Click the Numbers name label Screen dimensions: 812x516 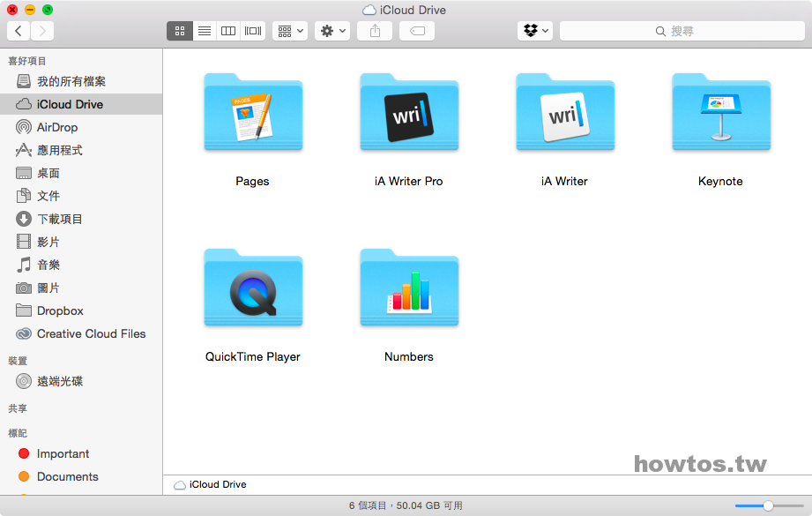[408, 357]
